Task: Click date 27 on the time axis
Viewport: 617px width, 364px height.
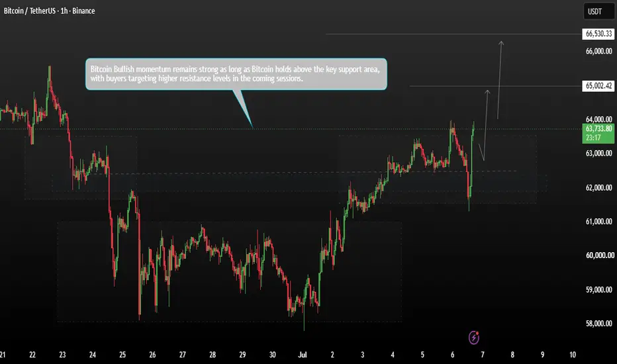Action: coord(182,355)
